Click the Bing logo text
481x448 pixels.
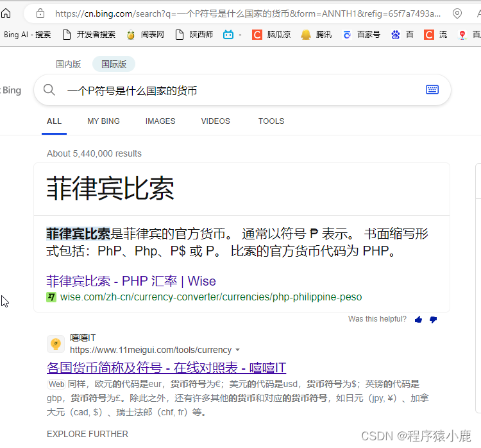[x=12, y=90]
